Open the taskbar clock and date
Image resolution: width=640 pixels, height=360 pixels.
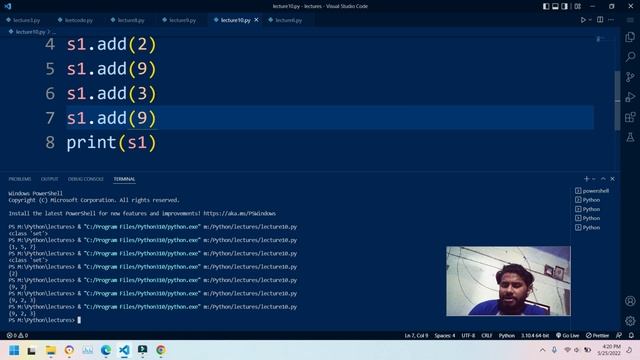click(609, 350)
